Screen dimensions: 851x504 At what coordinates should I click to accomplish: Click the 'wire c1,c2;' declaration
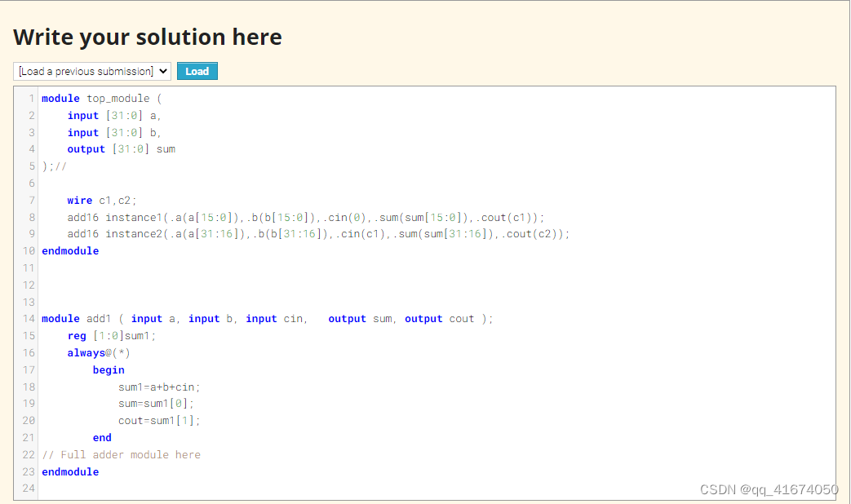click(x=98, y=200)
